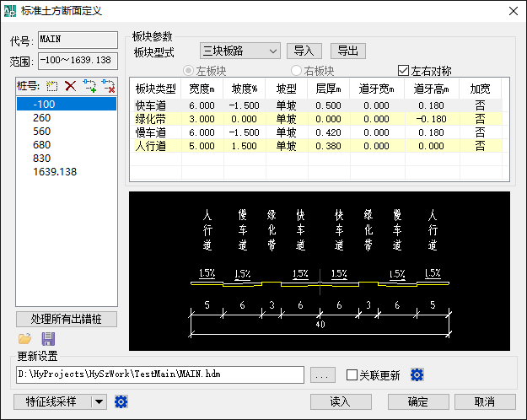Click the 快车道 row type cell
The height and width of the screenshot is (420, 527).
click(x=156, y=105)
